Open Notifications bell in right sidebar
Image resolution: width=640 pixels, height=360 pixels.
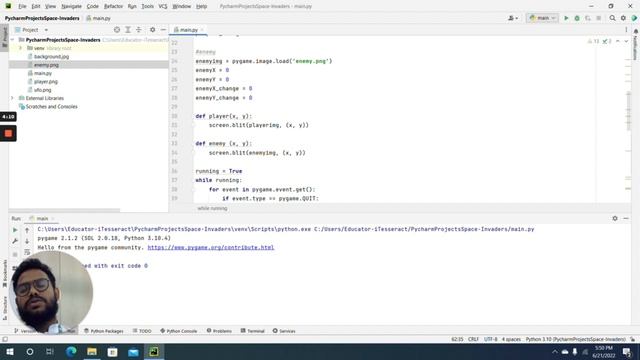pos(636,31)
